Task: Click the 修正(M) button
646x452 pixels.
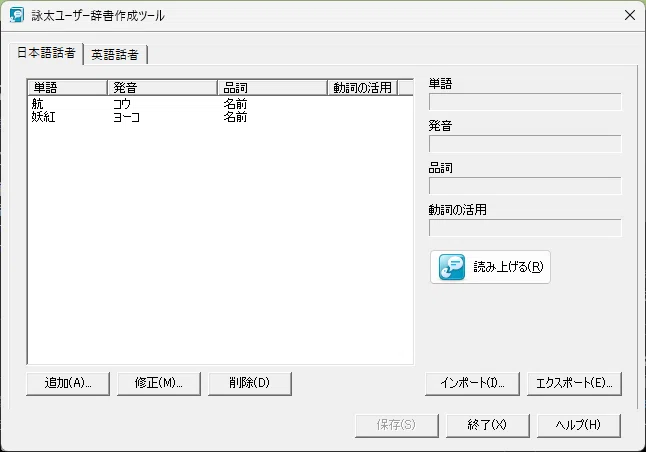Action: 159,383
